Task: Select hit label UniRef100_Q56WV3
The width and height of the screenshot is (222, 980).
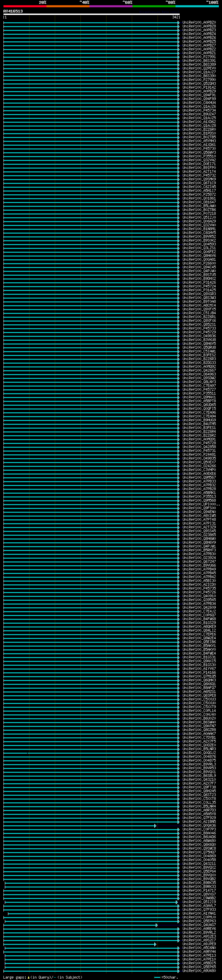Action: click(x=199, y=153)
